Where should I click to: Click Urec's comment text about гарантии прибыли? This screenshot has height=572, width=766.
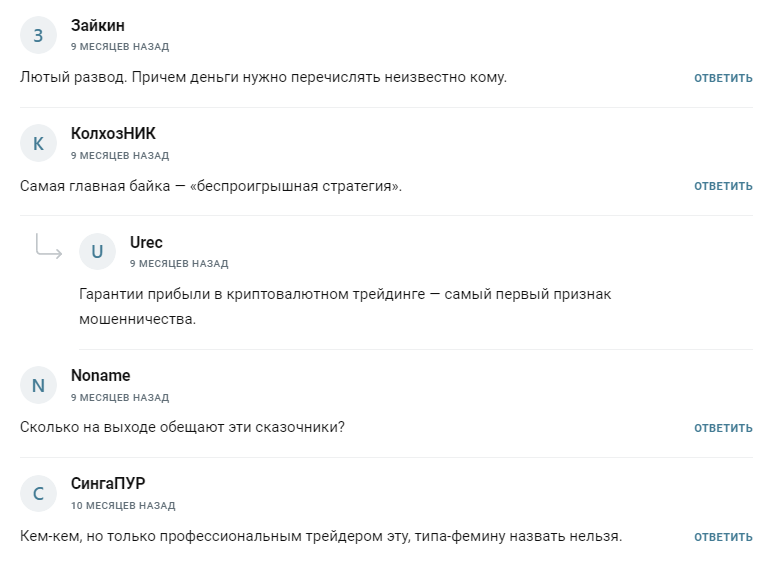(x=344, y=307)
